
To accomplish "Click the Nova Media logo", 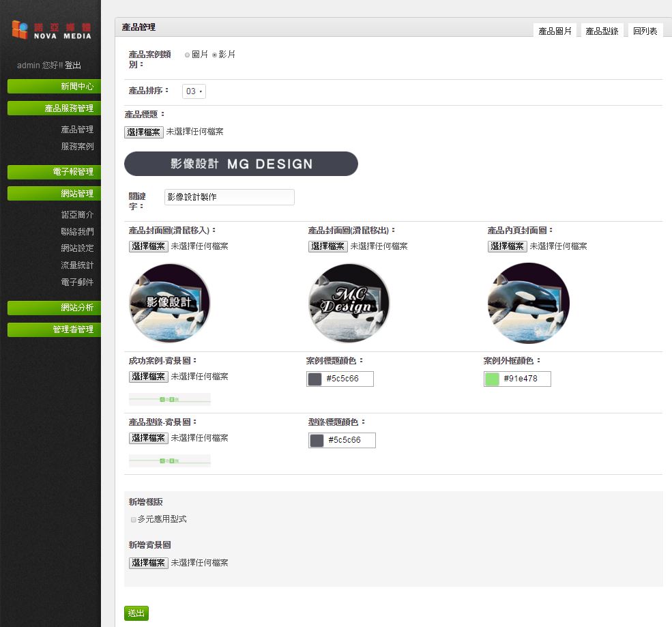I will tap(51, 30).
